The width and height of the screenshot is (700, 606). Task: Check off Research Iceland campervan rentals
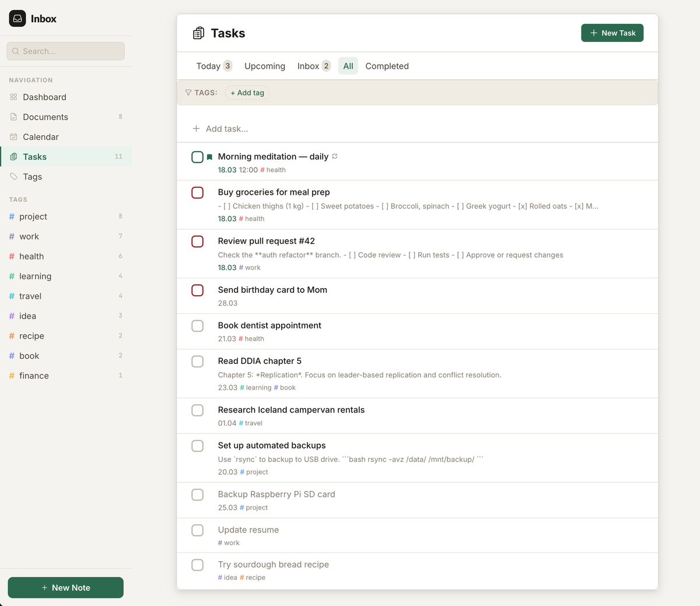pyautogui.click(x=198, y=411)
